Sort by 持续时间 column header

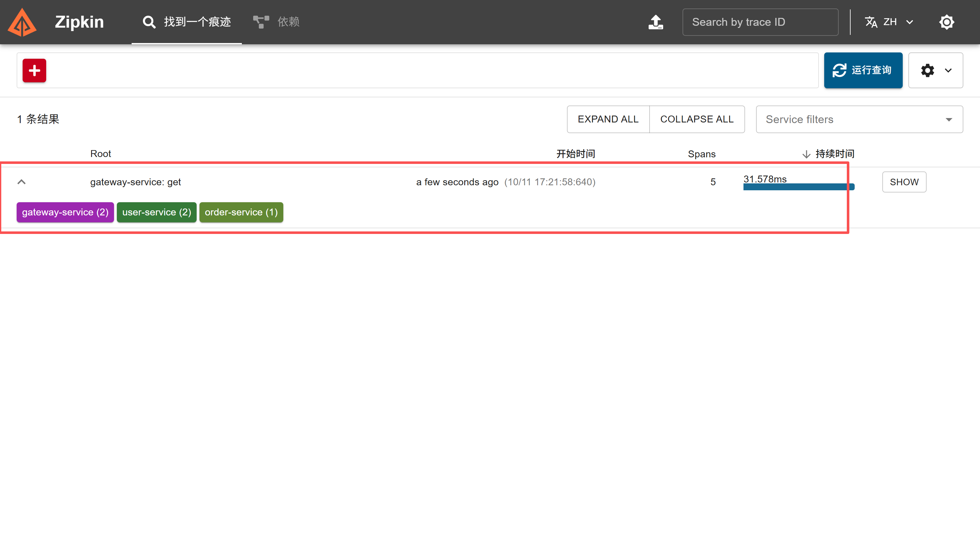click(x=829, y=154)
